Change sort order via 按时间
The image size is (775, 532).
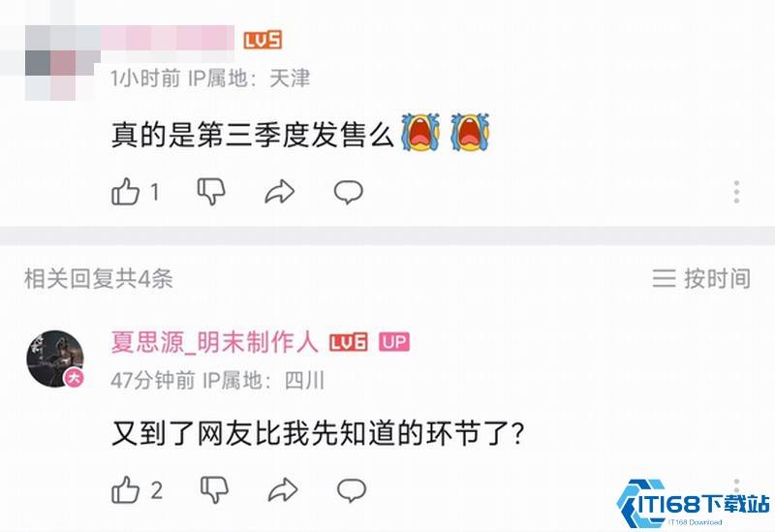point(701,279)
